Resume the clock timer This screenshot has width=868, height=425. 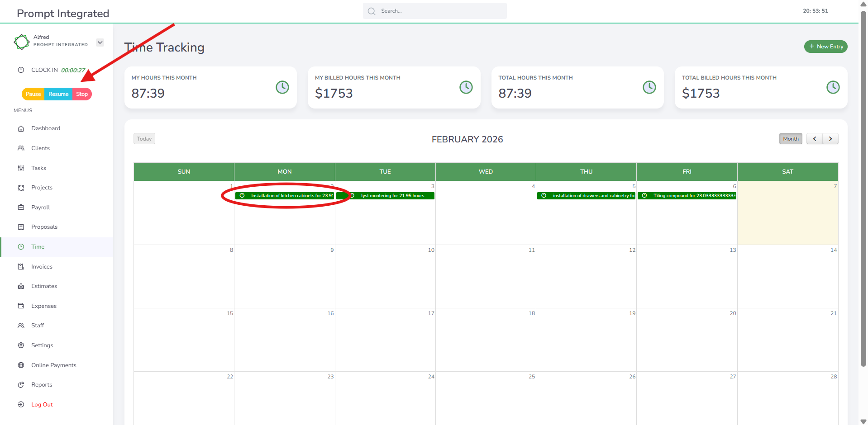58,94
